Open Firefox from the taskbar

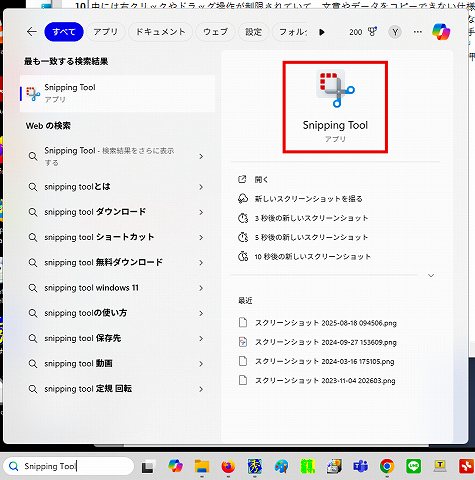point(228,466)
